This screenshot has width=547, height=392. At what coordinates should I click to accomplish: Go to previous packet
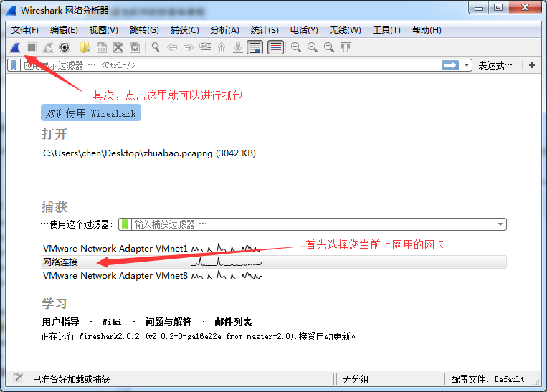tap(172, 47)
